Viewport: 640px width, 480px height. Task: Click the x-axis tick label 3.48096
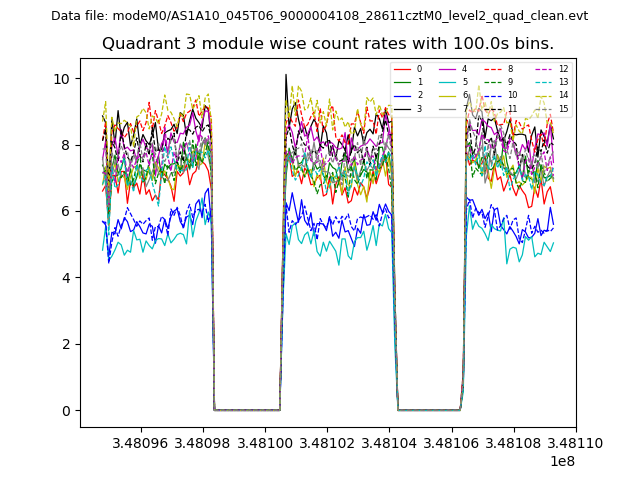coord(140,441)
